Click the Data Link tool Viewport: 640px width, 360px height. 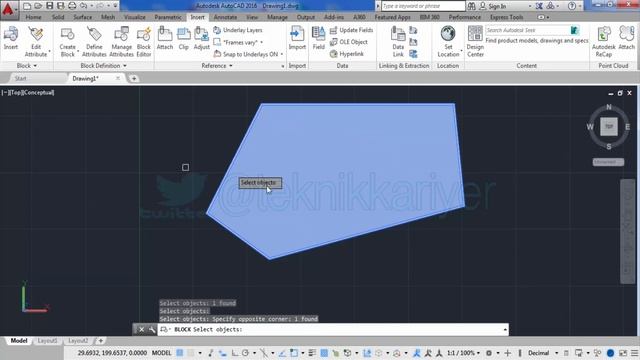(398, 42)
